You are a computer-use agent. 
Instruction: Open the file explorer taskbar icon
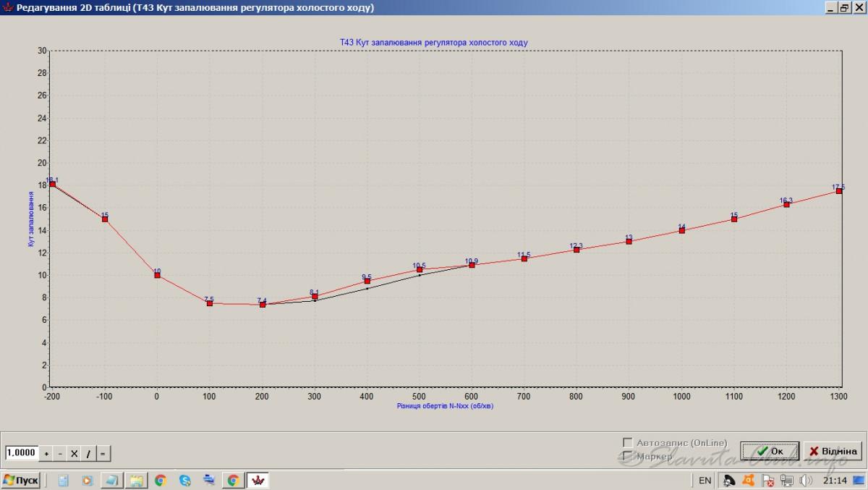136,480
